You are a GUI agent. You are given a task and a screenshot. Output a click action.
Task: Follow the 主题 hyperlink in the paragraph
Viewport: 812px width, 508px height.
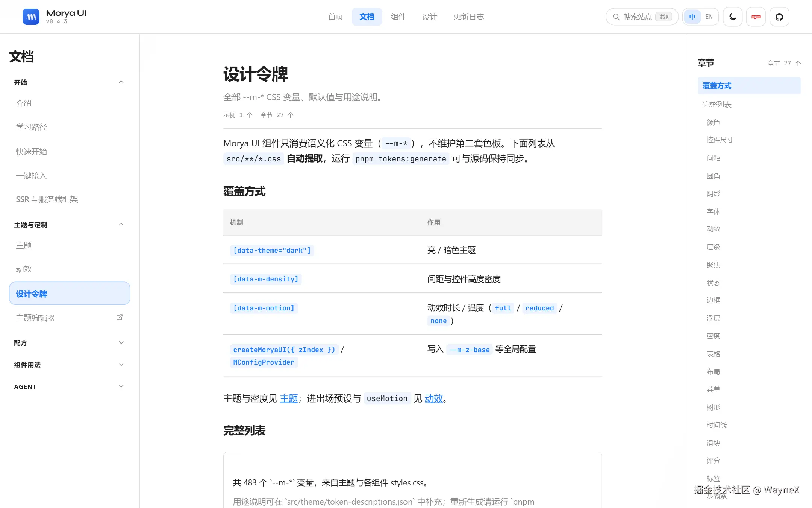pos(289,398)
